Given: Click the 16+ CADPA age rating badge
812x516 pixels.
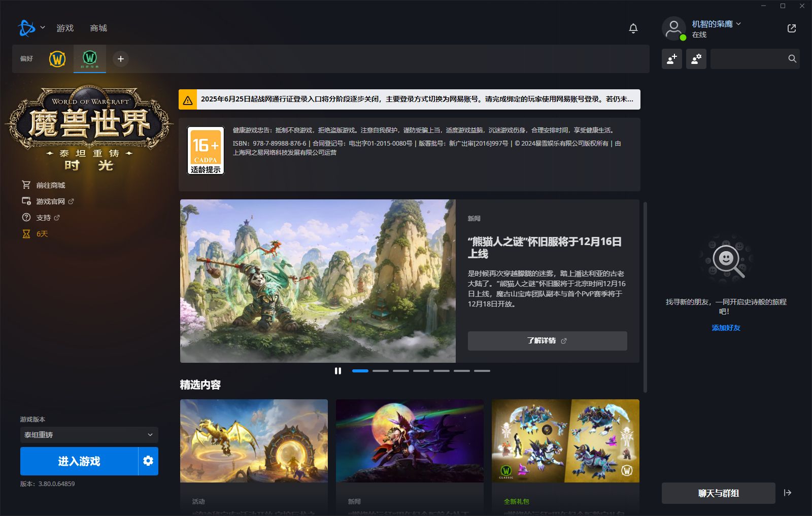Looking at the screenshot, I should coord(206,150).
